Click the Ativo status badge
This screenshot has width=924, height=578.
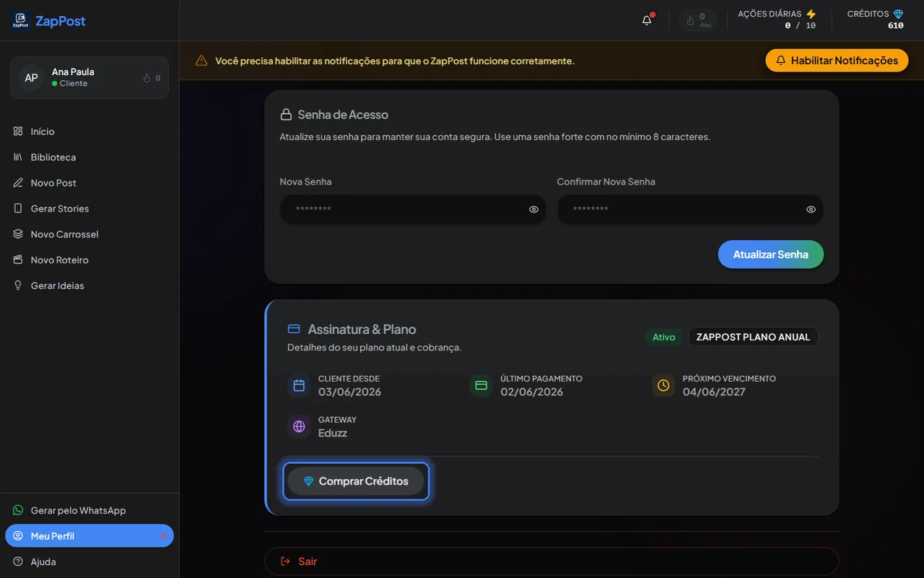click(x=664, y=337)
